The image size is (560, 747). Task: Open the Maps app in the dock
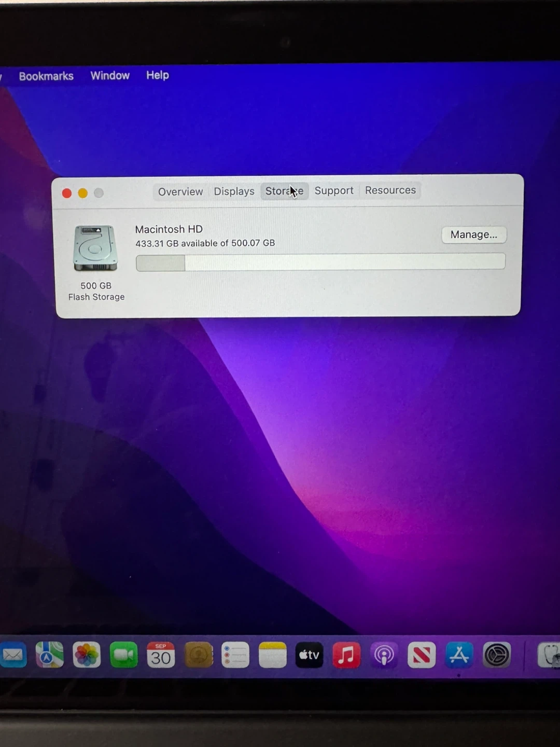tap(49, 655)
